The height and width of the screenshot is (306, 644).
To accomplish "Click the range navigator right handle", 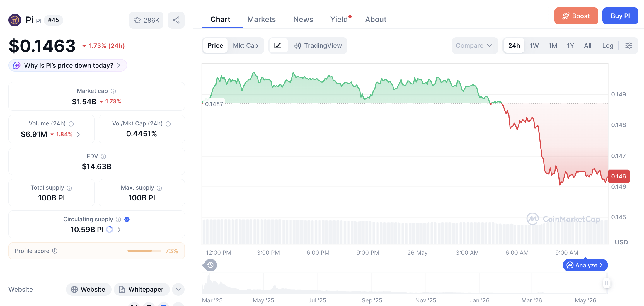I will coord(606,283).
